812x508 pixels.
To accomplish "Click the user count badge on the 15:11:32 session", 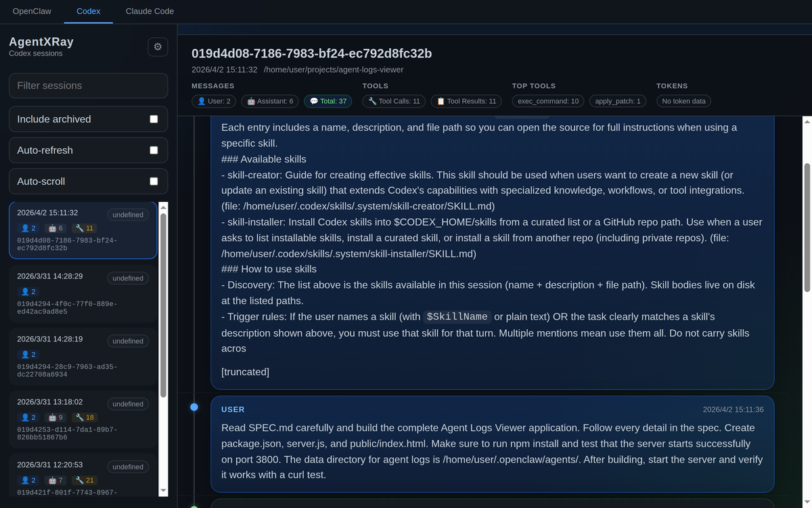I will tap(28, 228).
